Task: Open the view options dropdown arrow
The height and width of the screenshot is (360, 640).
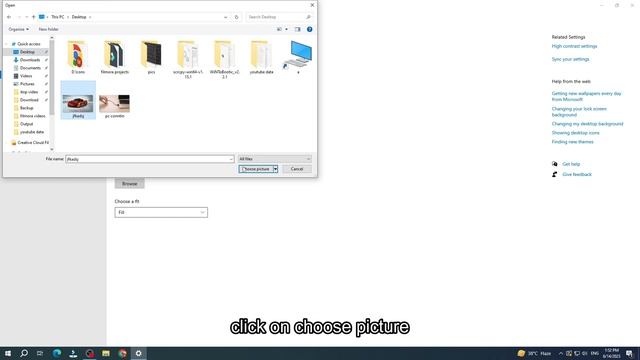Action: (286, 29)
